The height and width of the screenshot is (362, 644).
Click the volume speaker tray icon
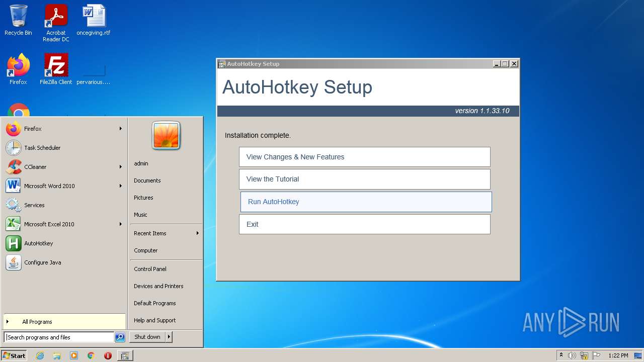(x=572, y=355)
